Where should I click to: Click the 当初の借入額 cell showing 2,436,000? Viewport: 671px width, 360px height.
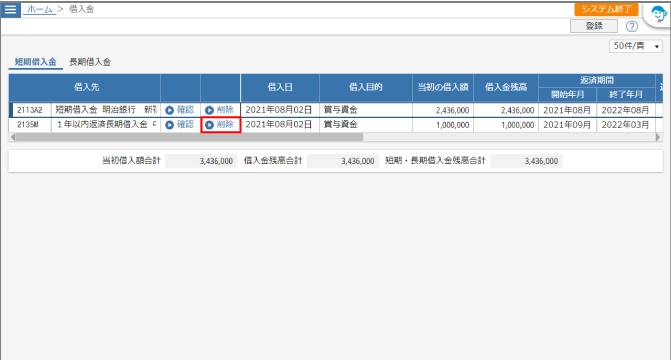[443, 110]
